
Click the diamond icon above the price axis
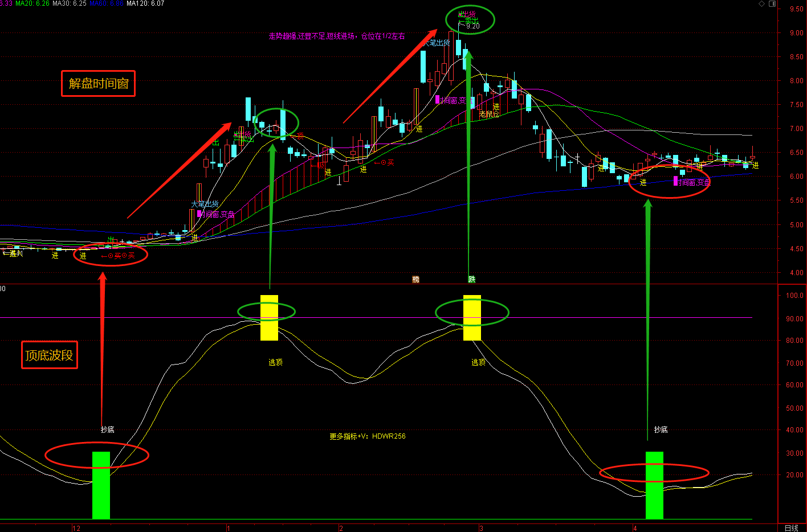[x=762, y=3]
